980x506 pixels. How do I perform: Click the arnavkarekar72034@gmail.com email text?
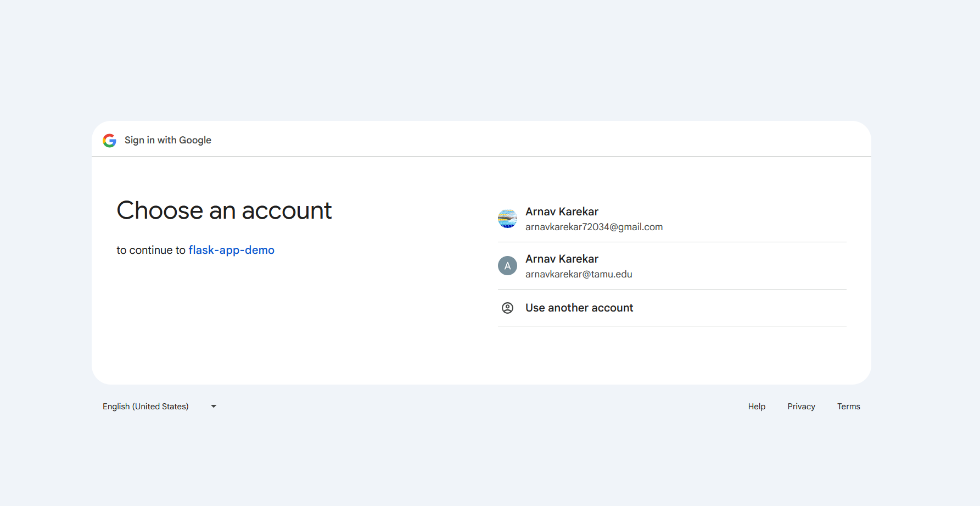click(x=594, y=227)
